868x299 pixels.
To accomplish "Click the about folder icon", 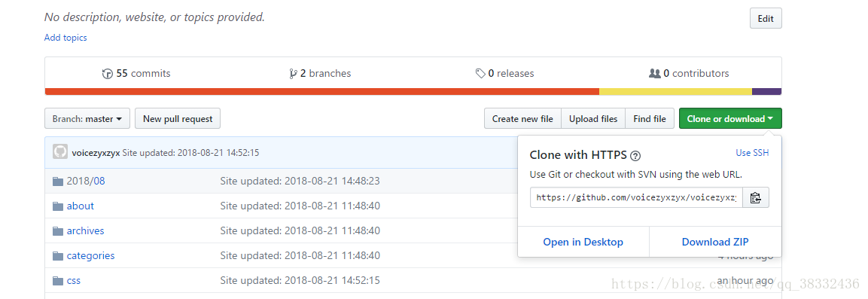I will click(58, 206).
